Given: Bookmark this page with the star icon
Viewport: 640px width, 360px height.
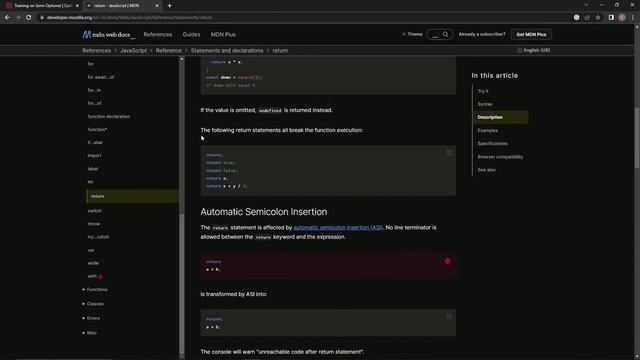Looking at the screenshot, I should pos(598,18).
